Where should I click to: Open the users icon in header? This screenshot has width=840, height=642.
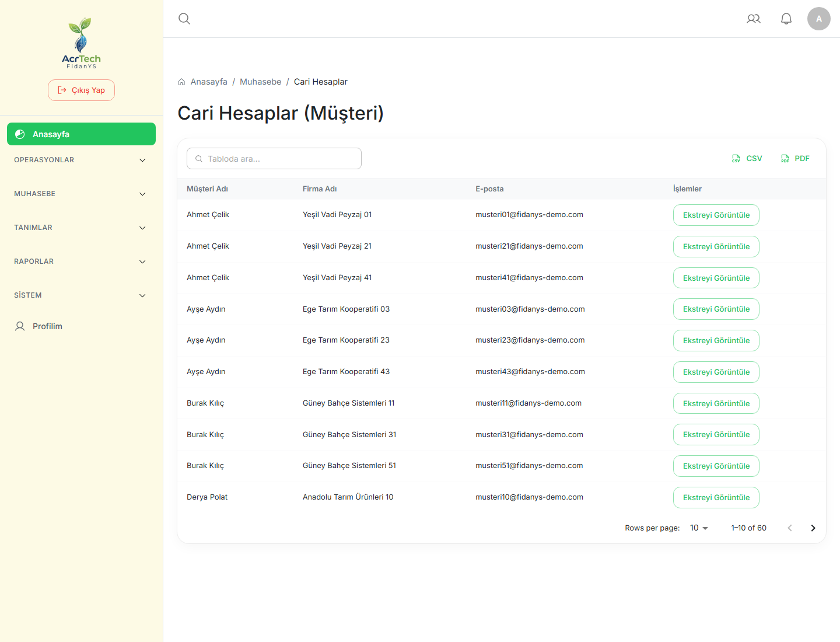[x=754, y=19]
